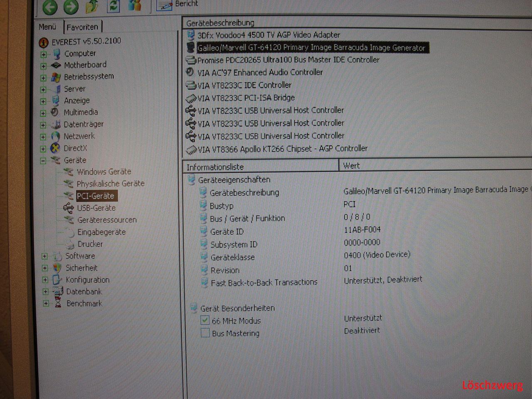Click the Datenbank icon
The height and width of the screenshot is (399, 532).
(57, 292)
